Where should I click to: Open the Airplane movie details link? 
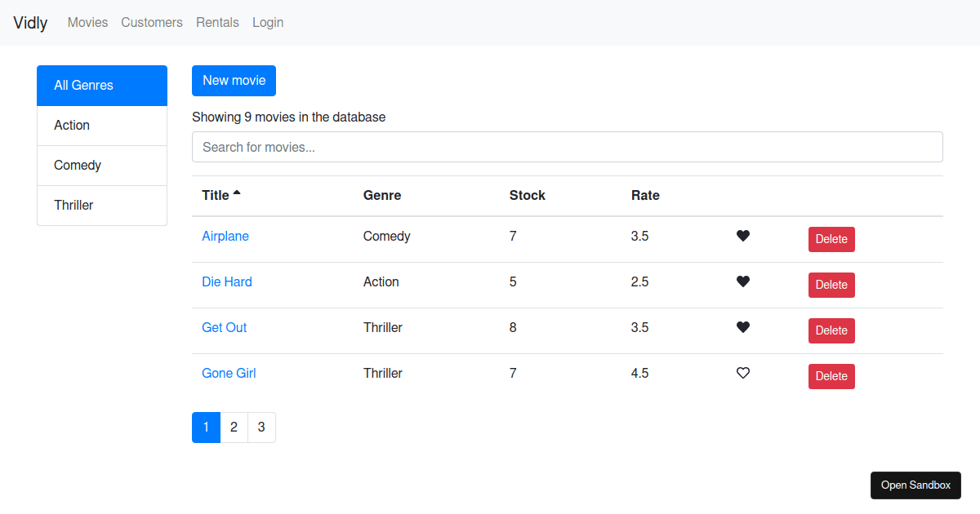(225, 236)
